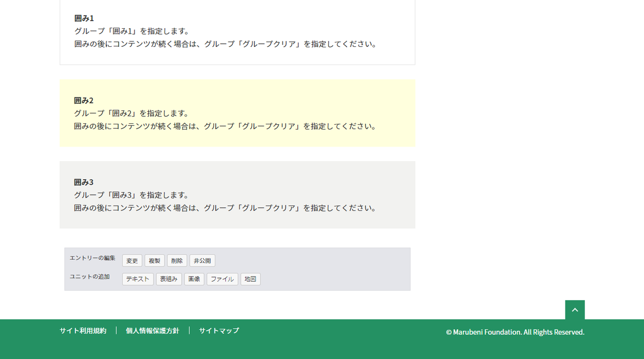Add a テキスト unit

138,279
